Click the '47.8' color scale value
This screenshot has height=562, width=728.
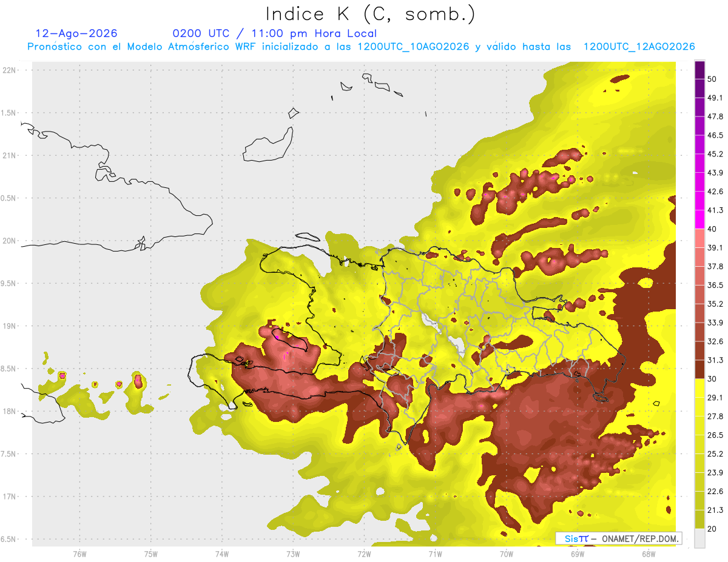(x=715, y=116)
